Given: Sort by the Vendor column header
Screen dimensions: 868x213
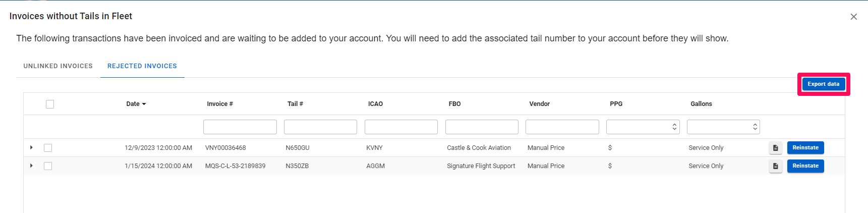Looking at the screenshot, I should 539,104.
